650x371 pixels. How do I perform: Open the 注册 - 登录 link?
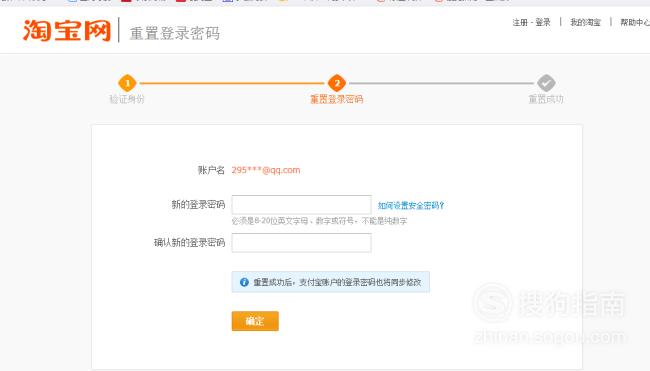tap(531, 22)
